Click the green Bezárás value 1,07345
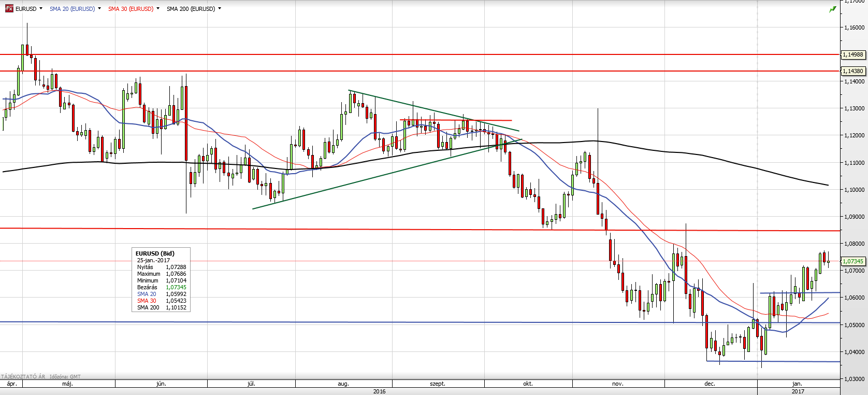Screen dimensions: 868x395 point(176,287)
